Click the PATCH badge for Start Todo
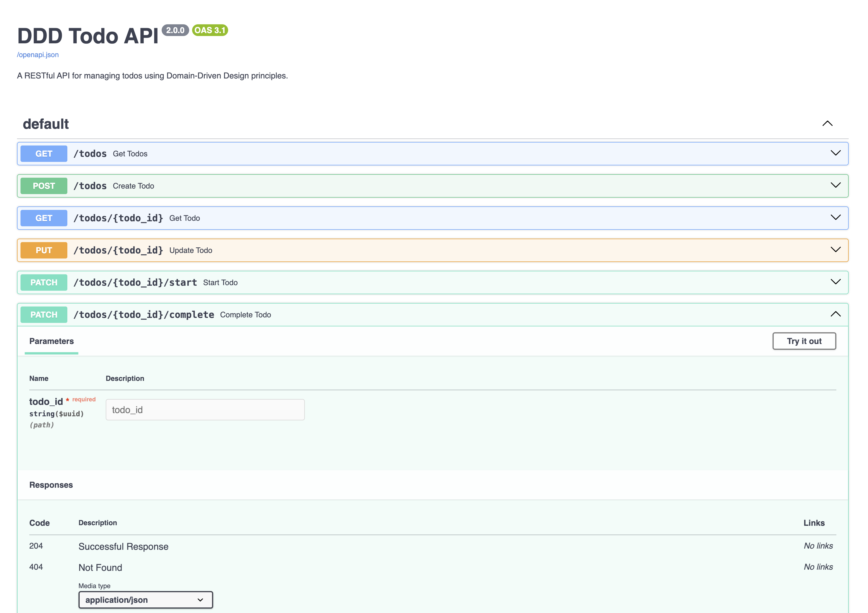The image size is (868, 613). click(44, 282)
